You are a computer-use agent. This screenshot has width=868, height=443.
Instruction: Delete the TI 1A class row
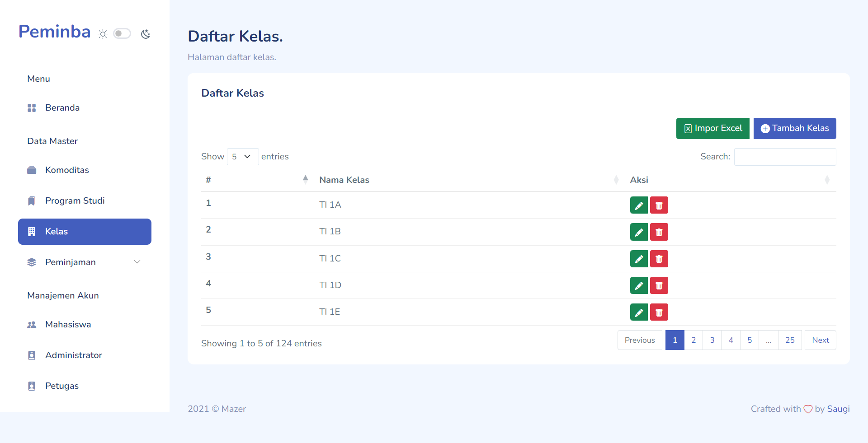(x=659, y=205)
